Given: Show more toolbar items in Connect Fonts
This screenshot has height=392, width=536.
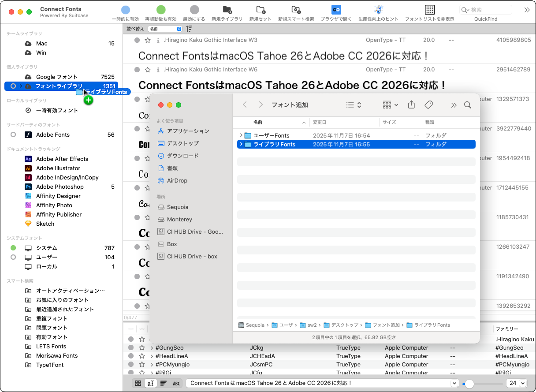Looking at the screenshot, I should pos(527,10).
